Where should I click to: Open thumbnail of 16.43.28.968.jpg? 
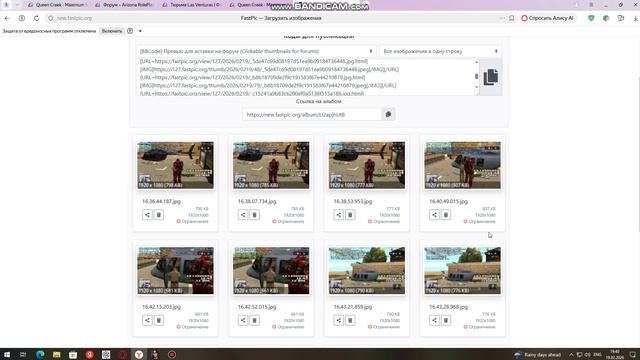pyautogui.click(x=462, y=271)
